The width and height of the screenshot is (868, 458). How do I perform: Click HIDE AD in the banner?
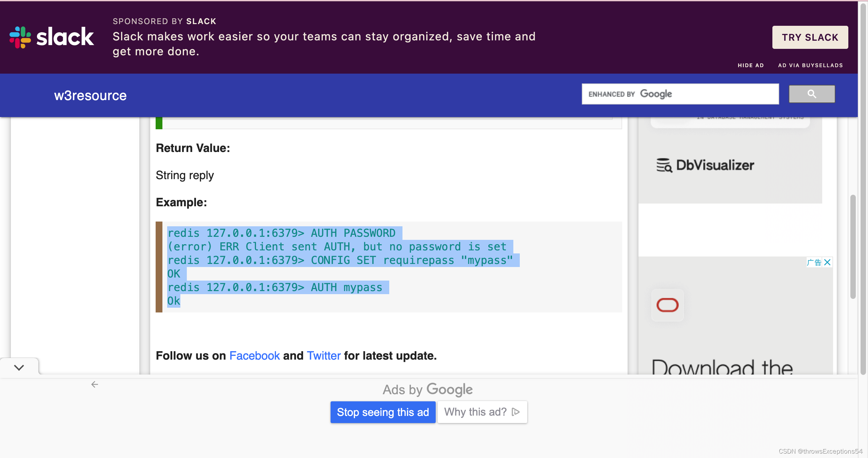(x=751, y=65)
